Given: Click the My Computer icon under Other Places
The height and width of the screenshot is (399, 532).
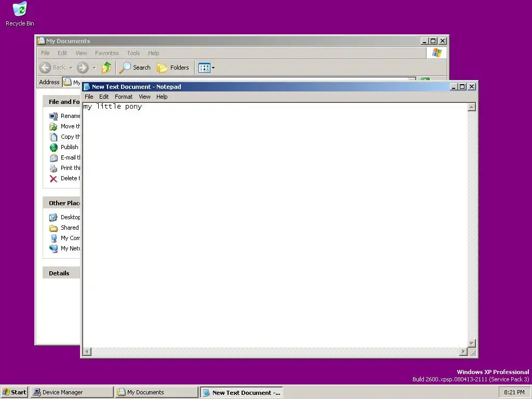Looking at the screenshot, I should 54,238.
